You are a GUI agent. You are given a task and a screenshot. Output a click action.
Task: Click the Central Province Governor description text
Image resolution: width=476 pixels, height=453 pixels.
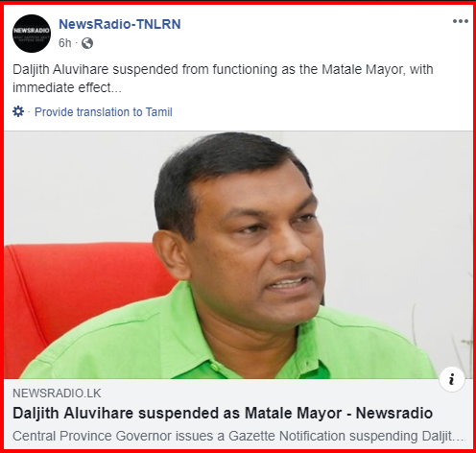pos(238,436)
